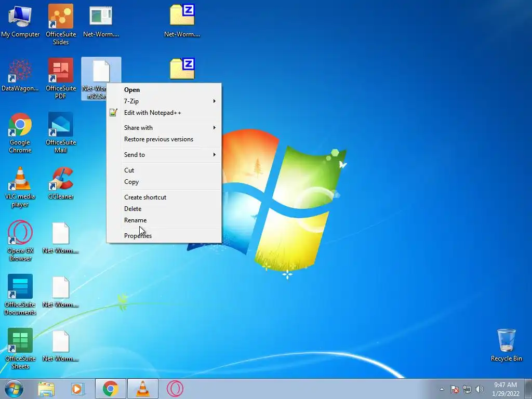Choose Rename in the context menu
Screen dimensions: 532x399
(x=164, y=220)
